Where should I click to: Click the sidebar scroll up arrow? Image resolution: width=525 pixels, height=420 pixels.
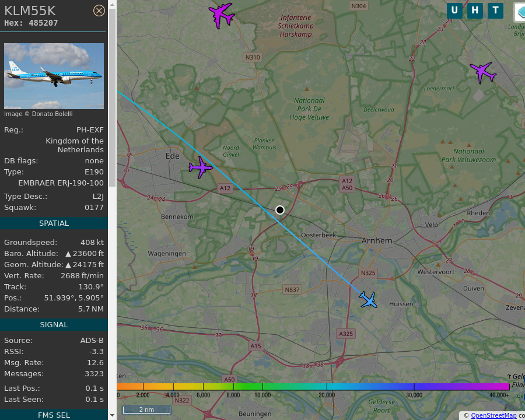pyautogui.click(x=112, y=5)
